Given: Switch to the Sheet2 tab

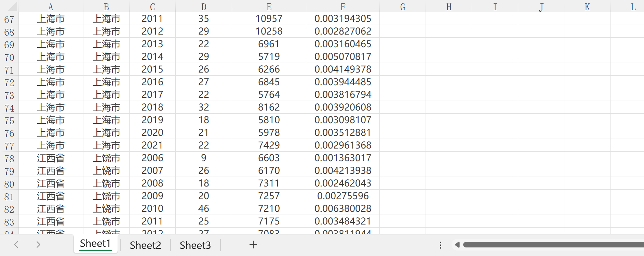Looking at the screenshot, I should point(145,245).
